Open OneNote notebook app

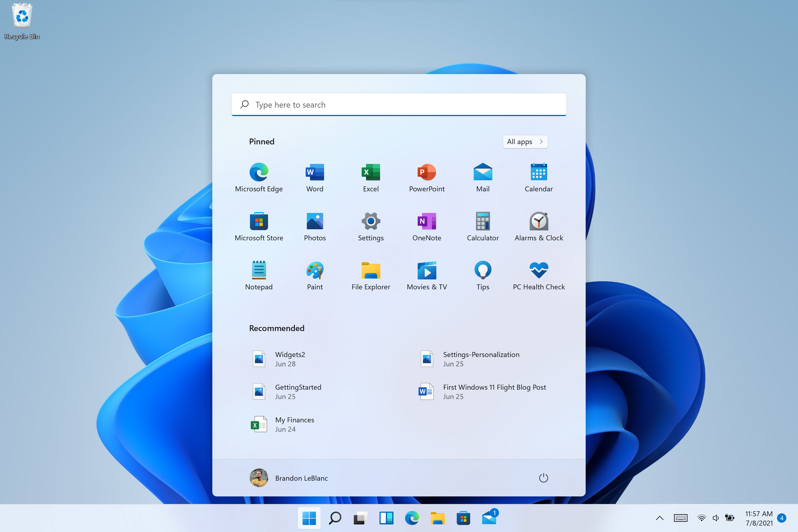tap(426, 221)
